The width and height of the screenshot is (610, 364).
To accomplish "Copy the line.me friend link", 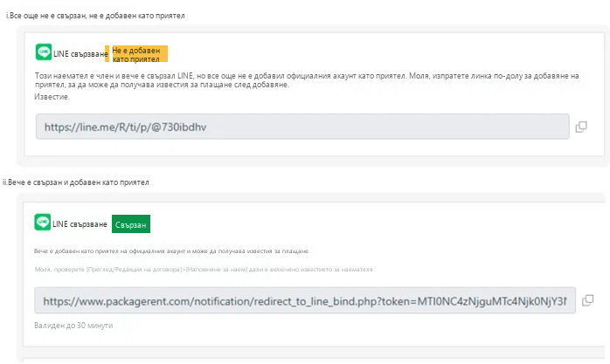I will 581,127.
